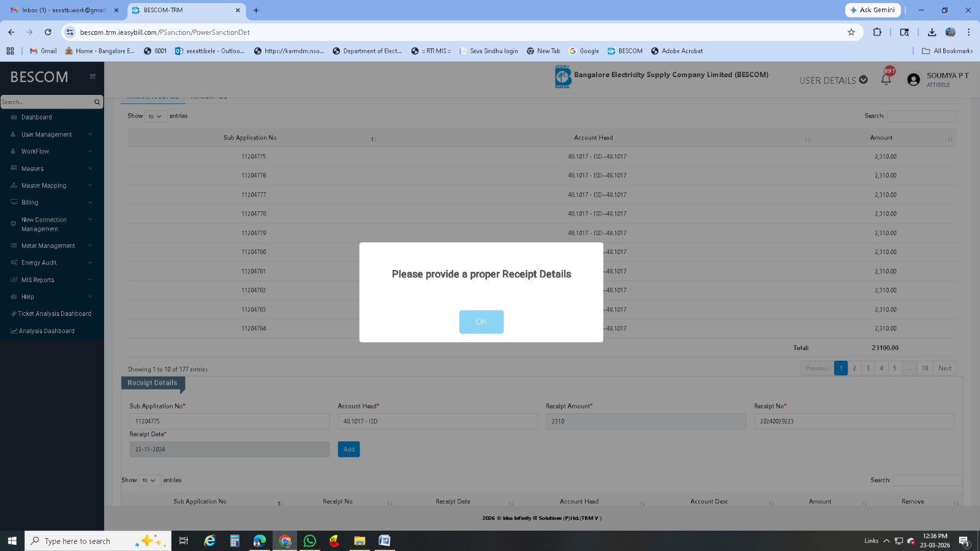Click the Sub Application No input field
The height and width of the screenshot is (551, 980).
point(230,421)
